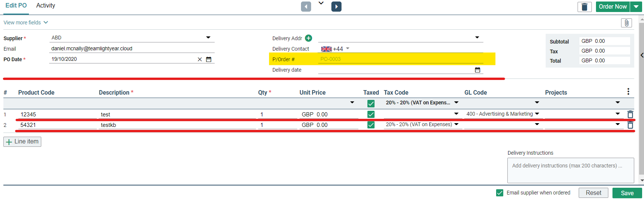This screenshot has height=199, width=644.
Task: Click the Save button
Action: click(627, 193)
